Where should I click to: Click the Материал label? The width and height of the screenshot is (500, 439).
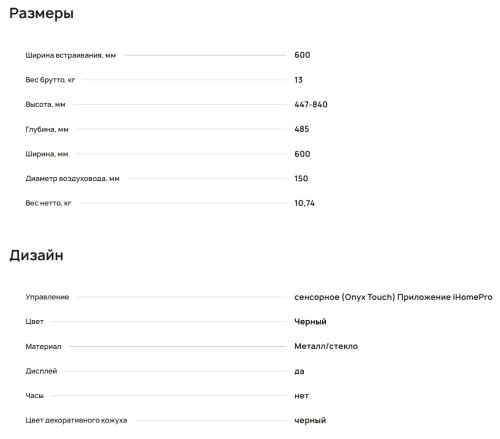43,347
